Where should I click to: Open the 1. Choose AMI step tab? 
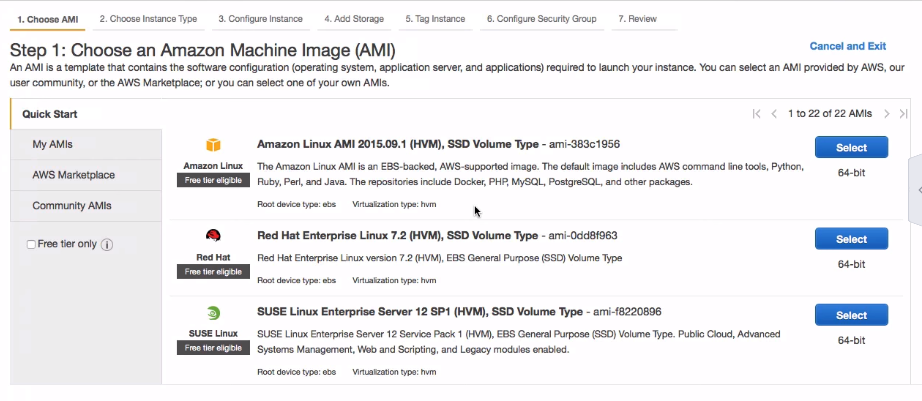48,19
